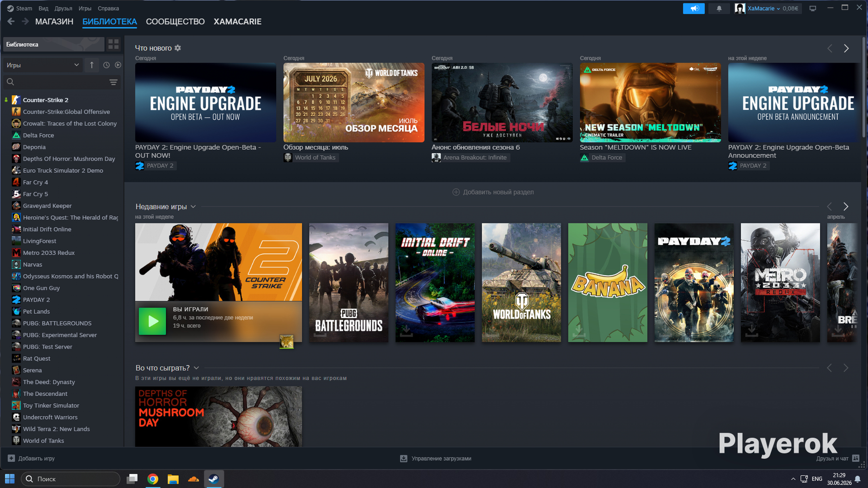Open the СООБЩЕСТВО tab
The height and width of the screenshot is (488, 868).
pos(175,21)
